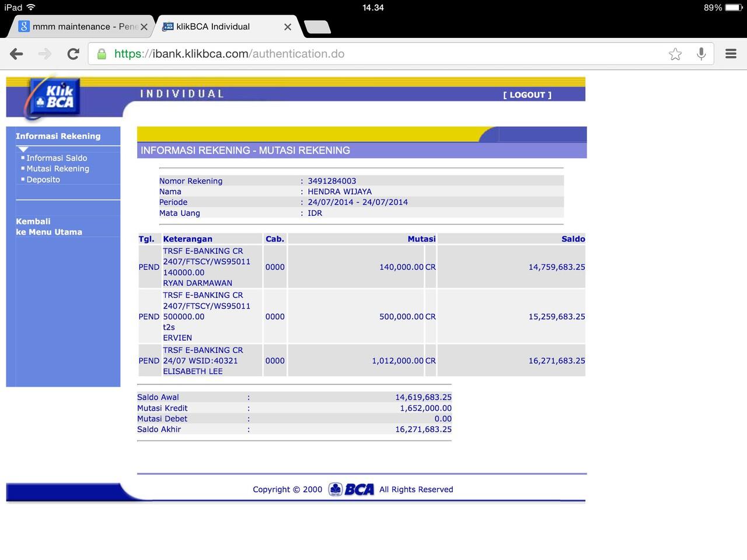747x560 pixels.
Task: Open Informasi Saldo in sidebar
Action: pyautogui.click(x=57, y=158)
